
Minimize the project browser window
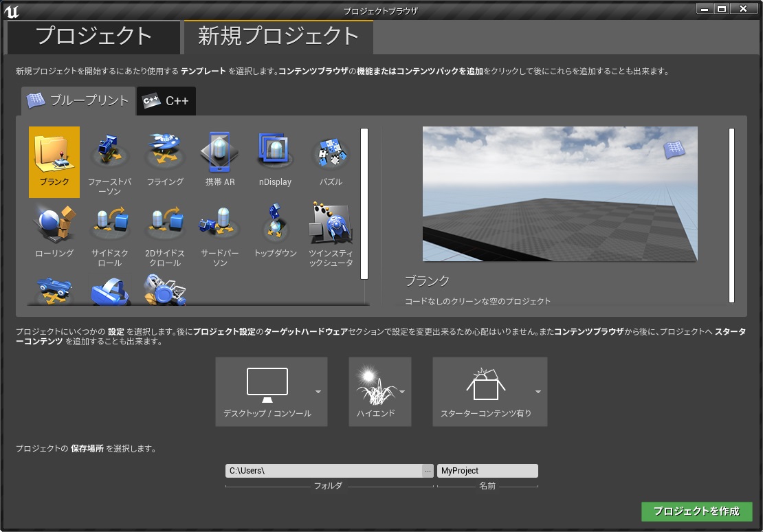(x=704, y=9)
